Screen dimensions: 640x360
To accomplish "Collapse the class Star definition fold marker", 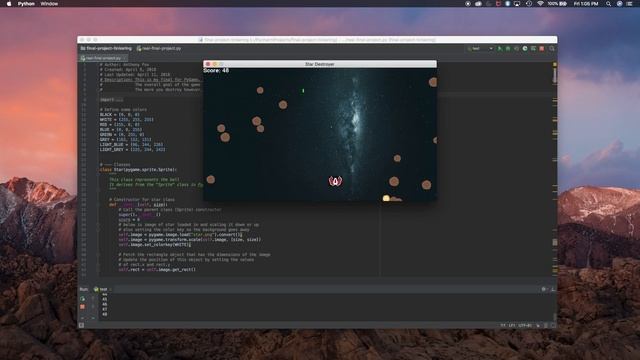I will (x=98, y=170).
